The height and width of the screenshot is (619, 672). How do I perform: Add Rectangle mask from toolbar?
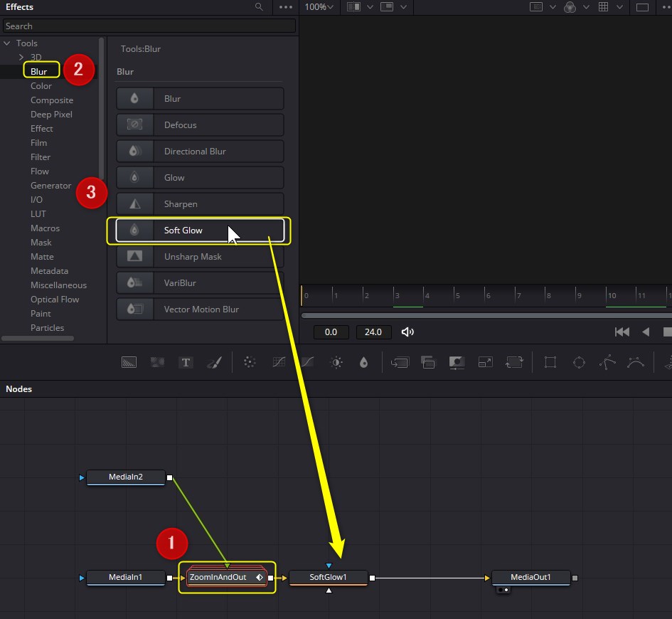pyautogui.click(x=550, y=363)
